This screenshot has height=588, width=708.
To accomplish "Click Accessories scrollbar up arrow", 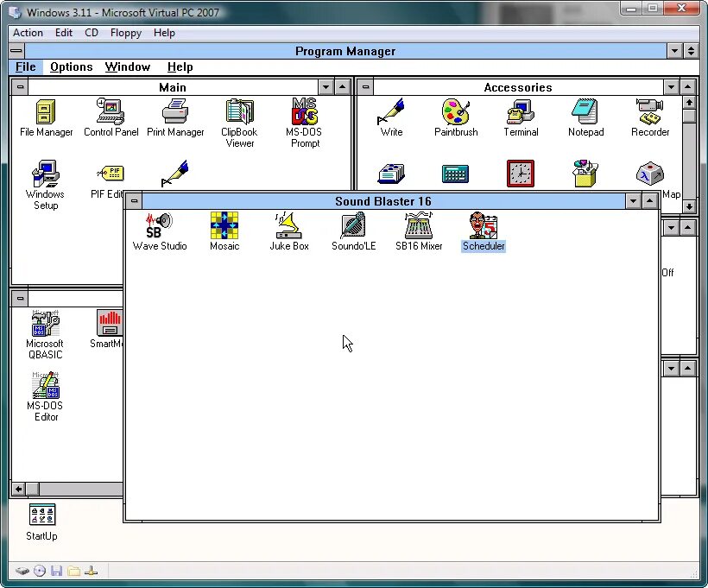I will [689, 103].
